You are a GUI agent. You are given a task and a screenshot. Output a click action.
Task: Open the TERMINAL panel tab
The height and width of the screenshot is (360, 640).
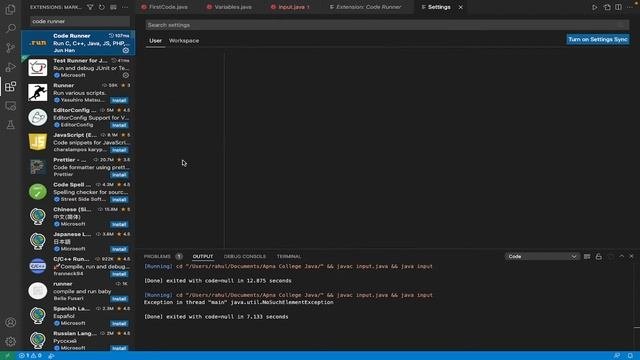click(x=289, y=256)
